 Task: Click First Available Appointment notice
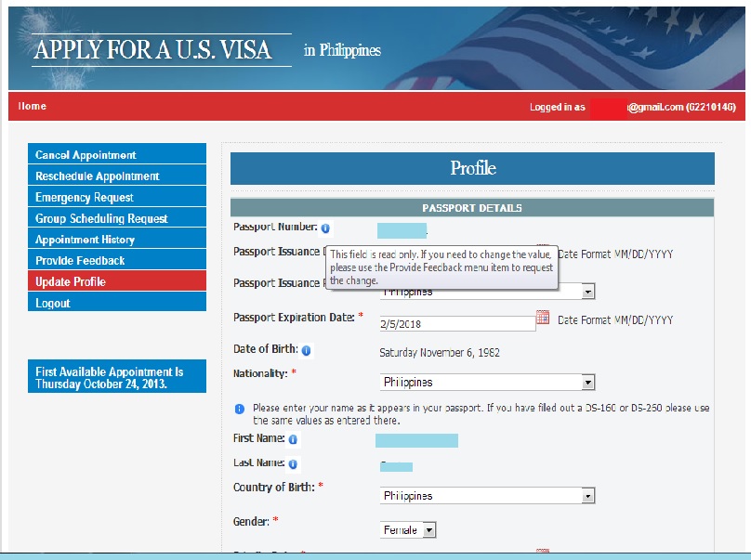[117, 376]
